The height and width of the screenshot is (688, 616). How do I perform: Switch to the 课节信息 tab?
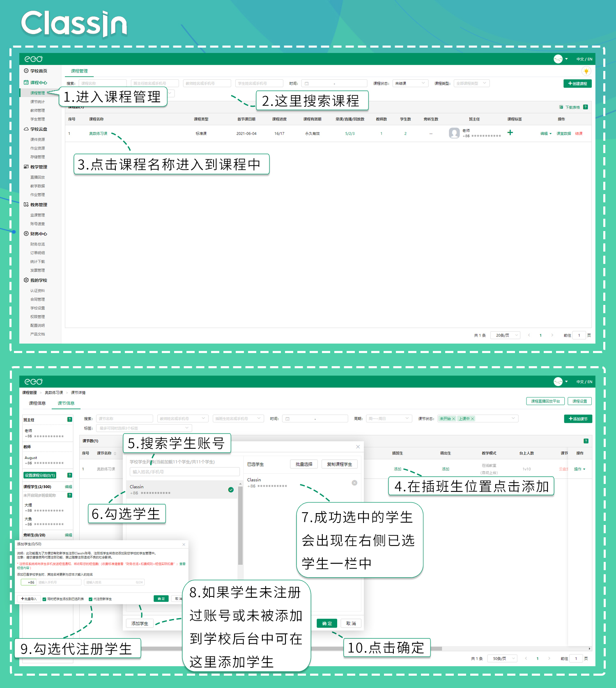66,403
